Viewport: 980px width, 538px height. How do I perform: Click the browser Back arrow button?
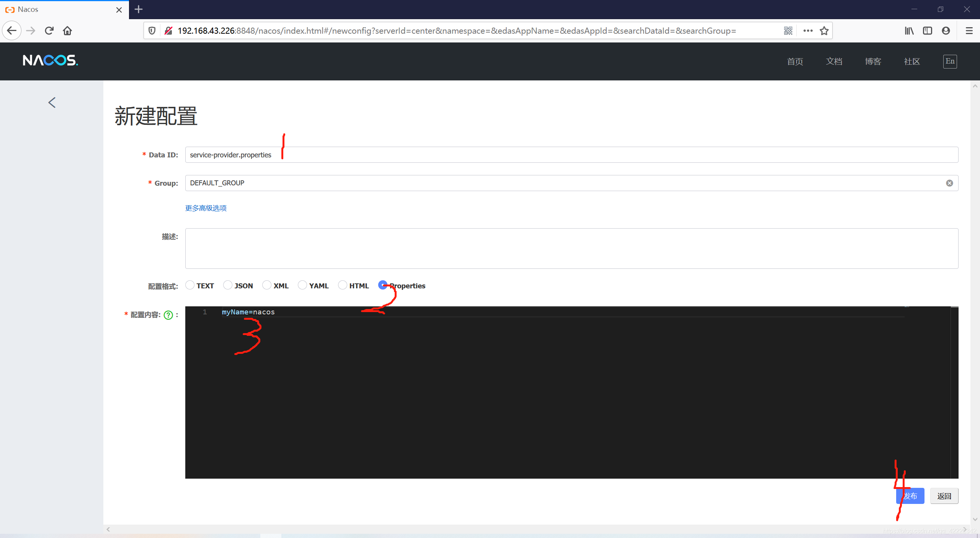(x=12, y=31)
